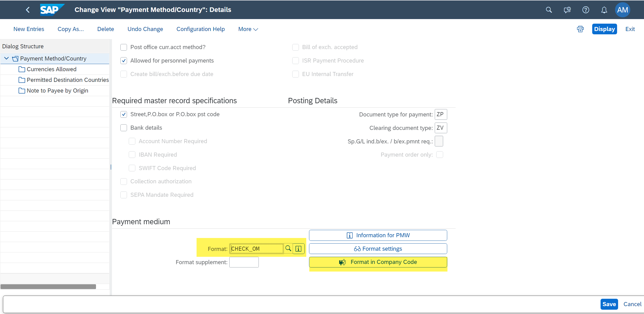
Task: Toggle Collection authorization checkbox
Action: 124,181
